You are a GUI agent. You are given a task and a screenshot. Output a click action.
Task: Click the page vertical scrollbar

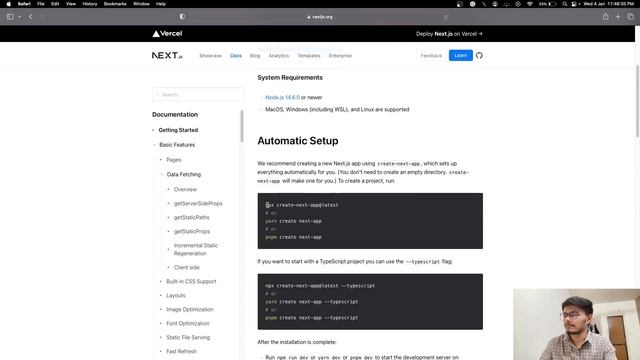click(638, 102)
